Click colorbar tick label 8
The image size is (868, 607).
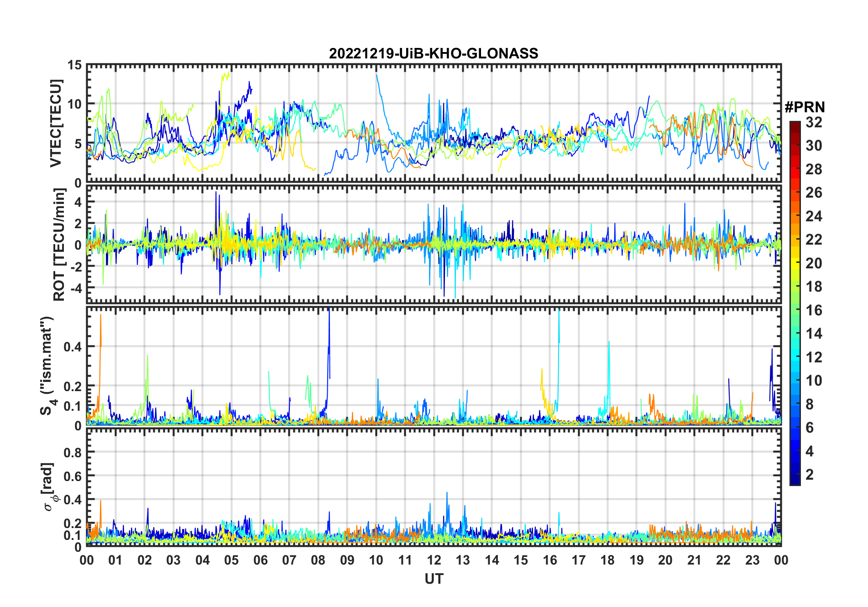pos(810,404)
